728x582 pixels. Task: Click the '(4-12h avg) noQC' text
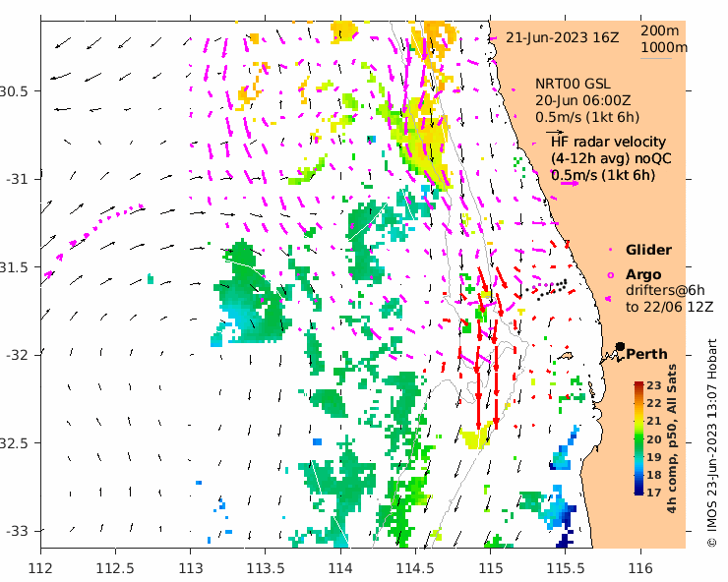611,158
